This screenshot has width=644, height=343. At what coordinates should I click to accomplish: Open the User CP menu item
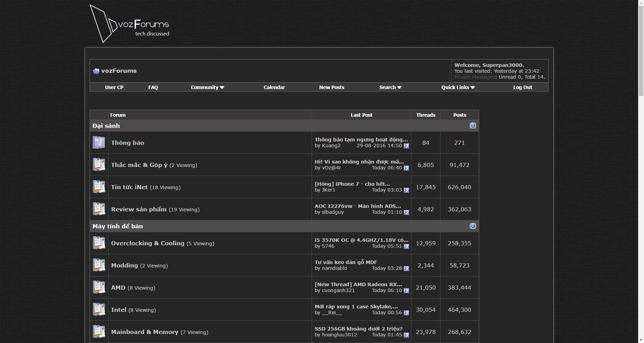[x=114, y=87]
